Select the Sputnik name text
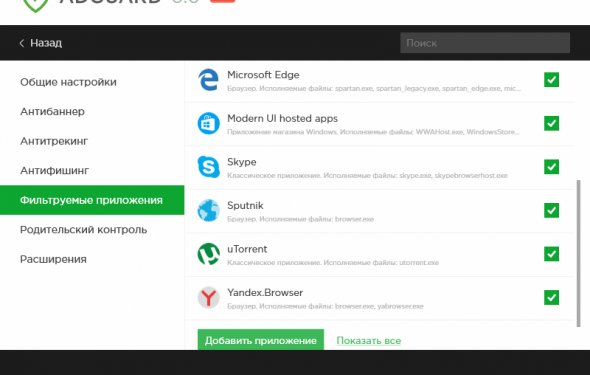 click(245, 206)
